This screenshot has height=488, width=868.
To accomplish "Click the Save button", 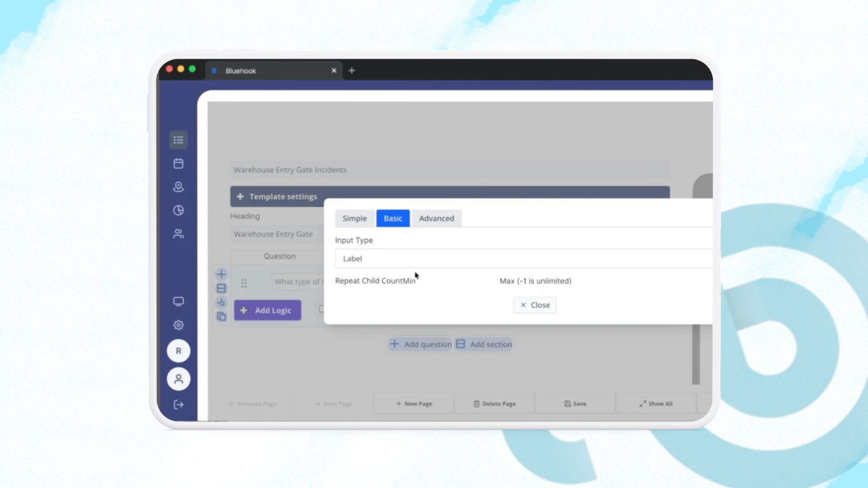I will tap(575, 403).
